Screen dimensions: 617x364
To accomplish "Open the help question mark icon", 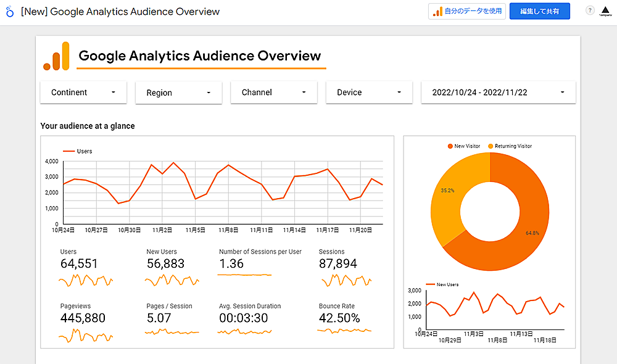I will [590, 11].
